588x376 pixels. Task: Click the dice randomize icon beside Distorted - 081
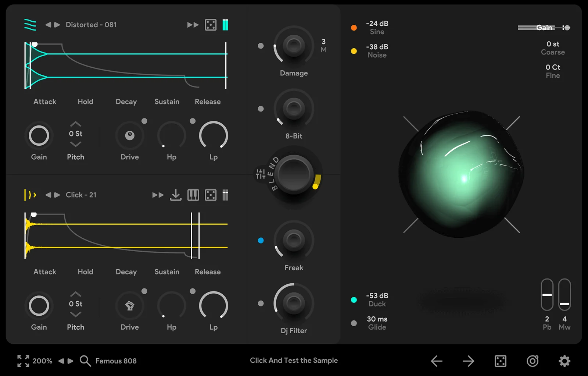coord(211,25)
